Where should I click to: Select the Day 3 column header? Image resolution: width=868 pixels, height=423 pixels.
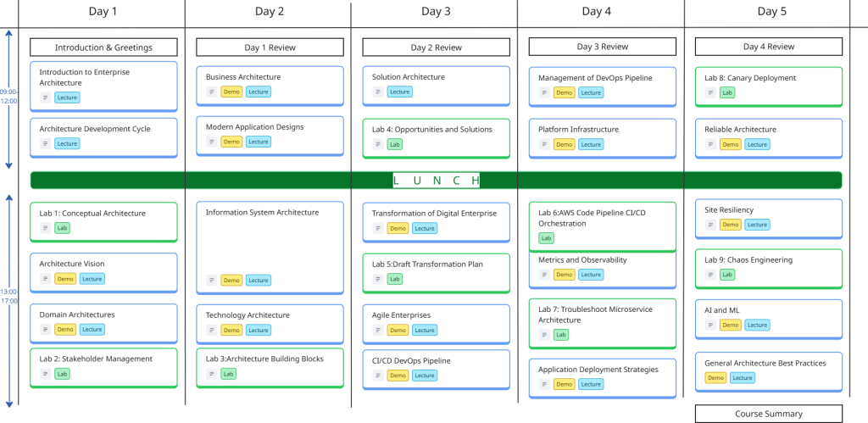[436, 11]
